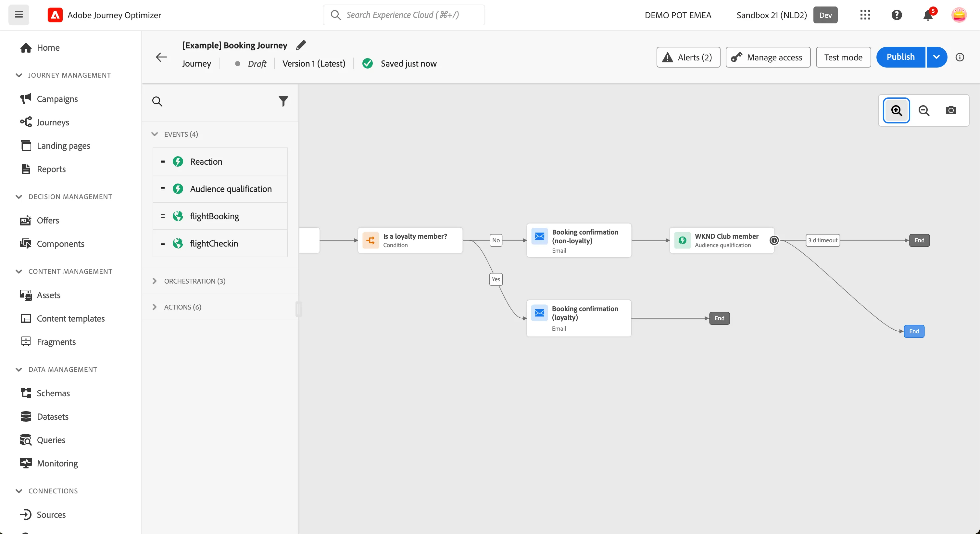Toggle the hamburger navigation menu
Screen dimensions: 980x534
click(19, 15)
